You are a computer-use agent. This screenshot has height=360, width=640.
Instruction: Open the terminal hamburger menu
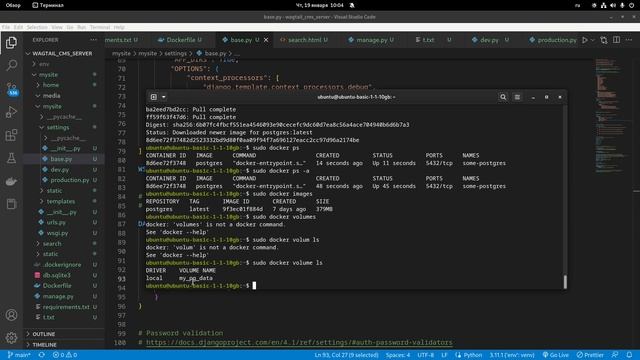517,97
